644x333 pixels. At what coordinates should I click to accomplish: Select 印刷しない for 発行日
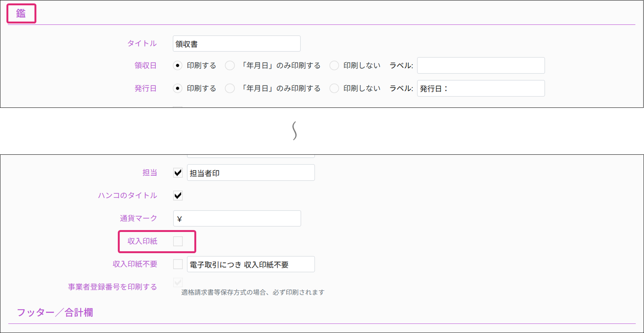click(334, 88)
